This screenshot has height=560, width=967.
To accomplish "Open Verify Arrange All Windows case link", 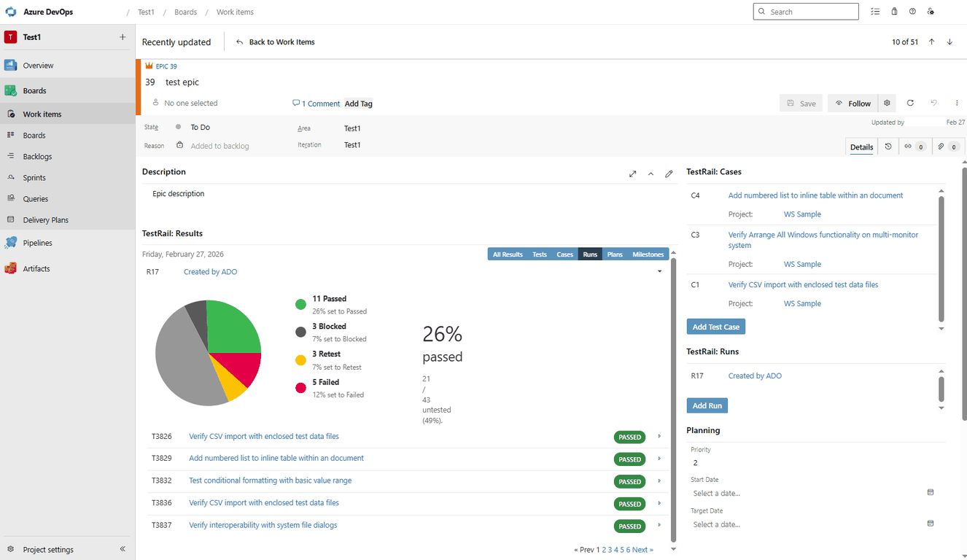I will 823,240.
